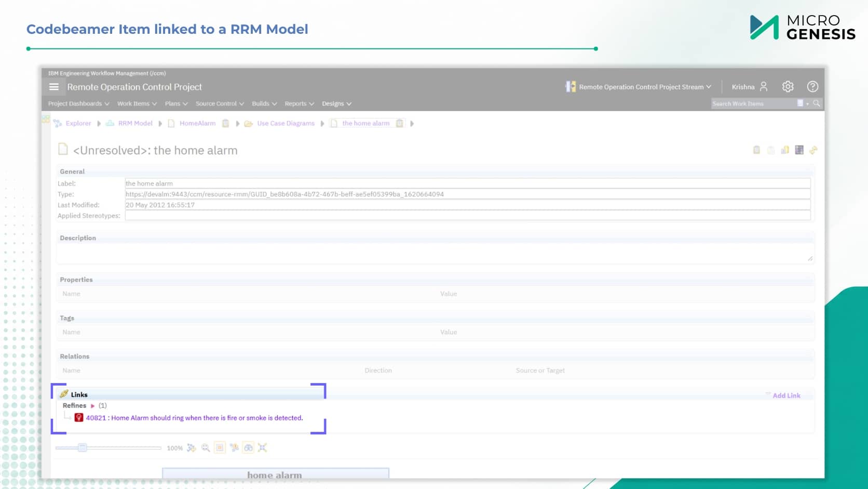Select the home alarm diagram element
The image size is (868, 489).
coord(275,473)
